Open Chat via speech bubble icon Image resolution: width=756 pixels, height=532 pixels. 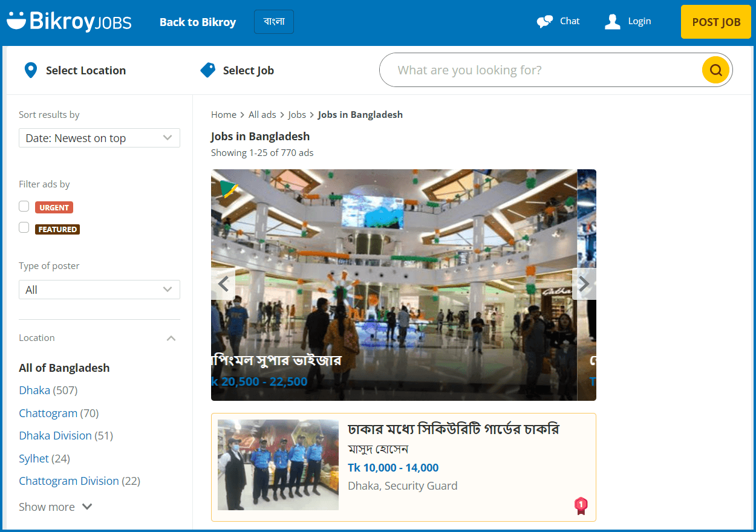click(x=545, y=22)
